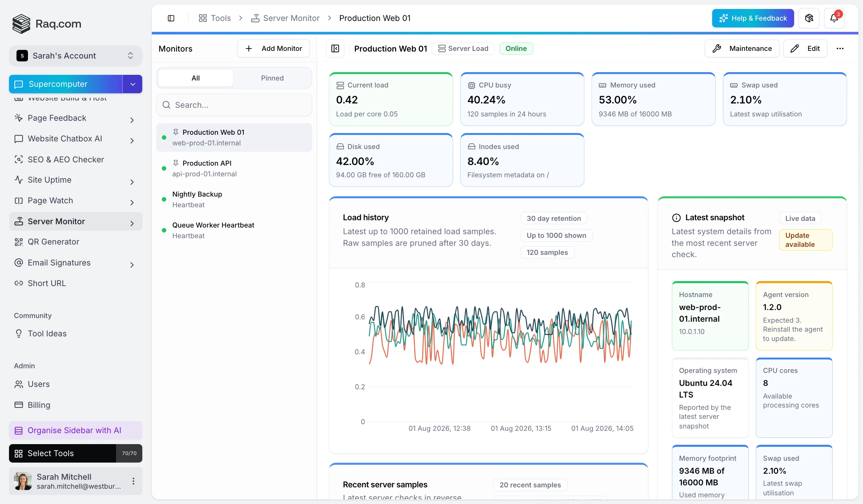
Task: Click the Update available badge
Action: pyautogui.click(x=806, y=240)
